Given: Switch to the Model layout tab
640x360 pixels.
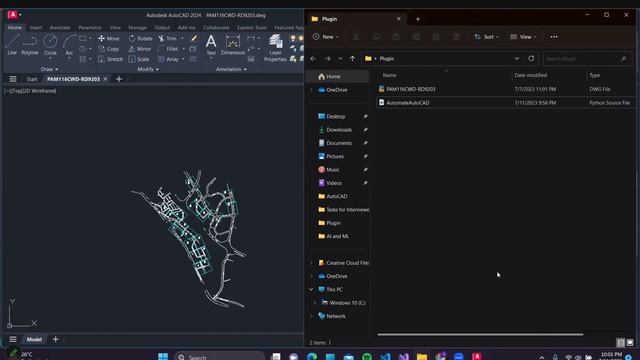Looking at the screenshot, I should click(34, 339).
